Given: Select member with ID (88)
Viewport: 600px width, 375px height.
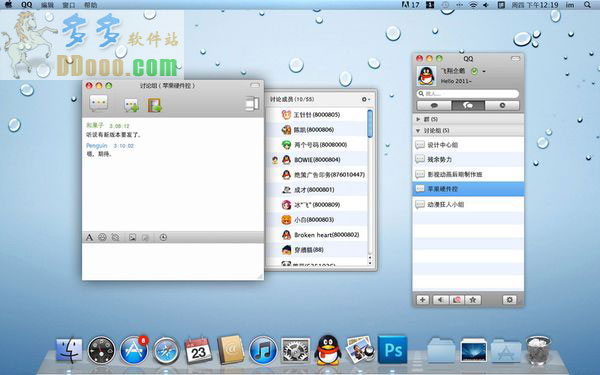Looking at the screenshot, I should tap(316, 249).
